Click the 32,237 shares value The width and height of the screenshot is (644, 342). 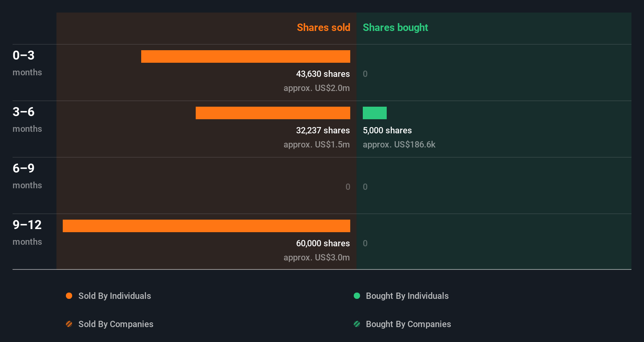(x=323, y=130)
